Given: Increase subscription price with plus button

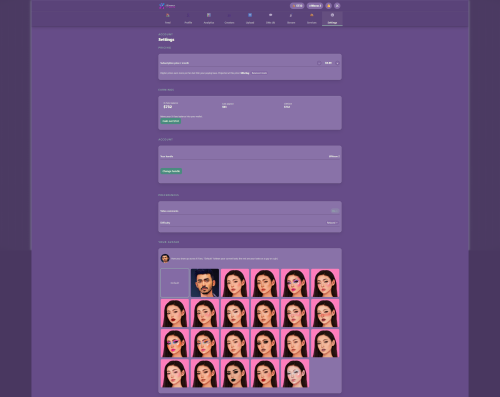Looking at the screenshot, I should coord(337,63).
